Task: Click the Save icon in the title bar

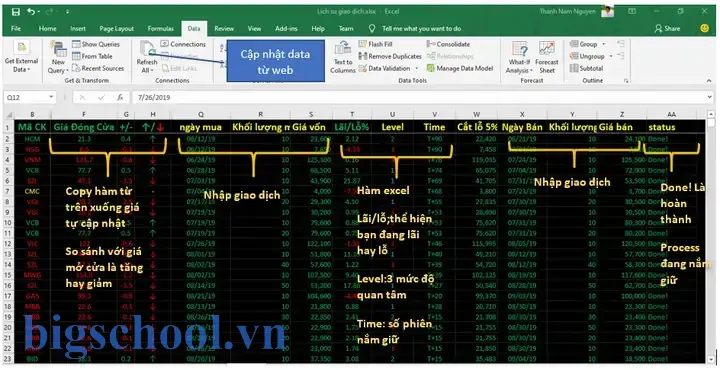Action: [16, 11]
